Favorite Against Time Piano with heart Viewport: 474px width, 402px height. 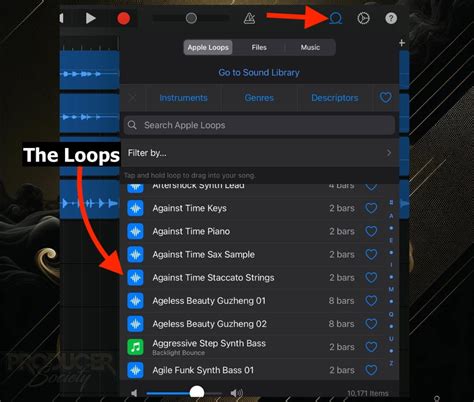[x=371, y=231]
